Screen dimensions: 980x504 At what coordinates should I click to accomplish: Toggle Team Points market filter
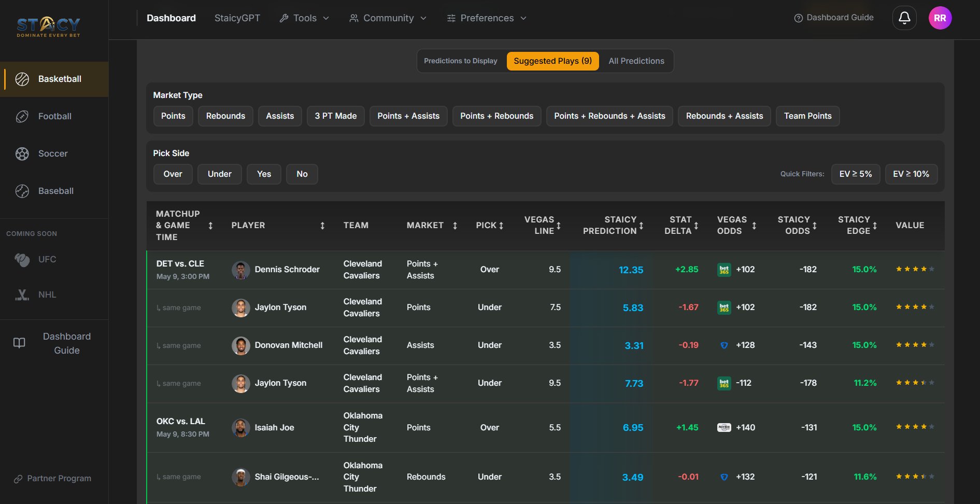click(x=808, y=116)
